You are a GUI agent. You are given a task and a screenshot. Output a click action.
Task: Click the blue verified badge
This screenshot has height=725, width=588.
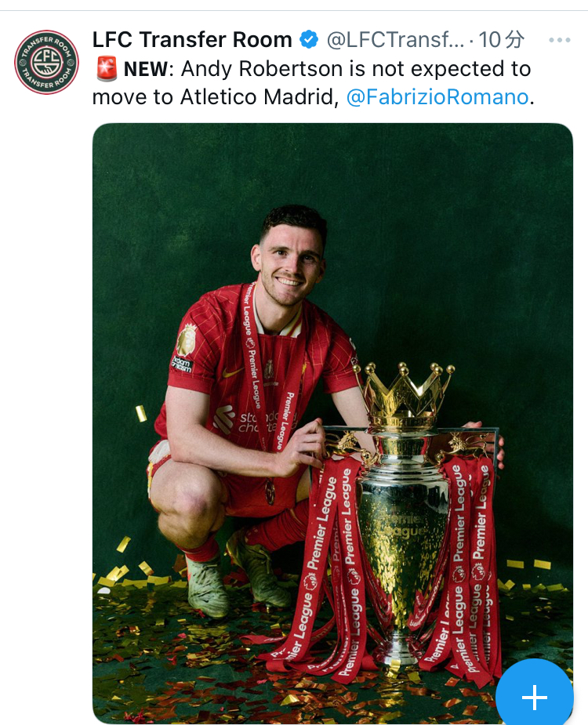click(309, 39)
